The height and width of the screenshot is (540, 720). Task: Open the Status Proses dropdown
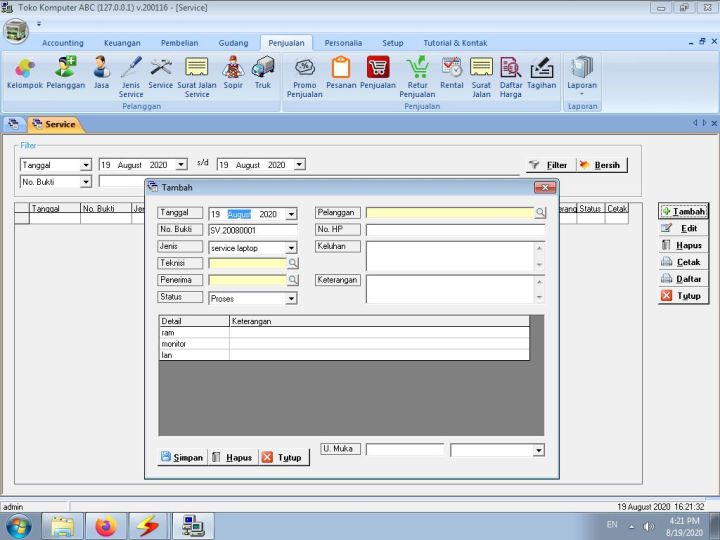click(292, 298)
